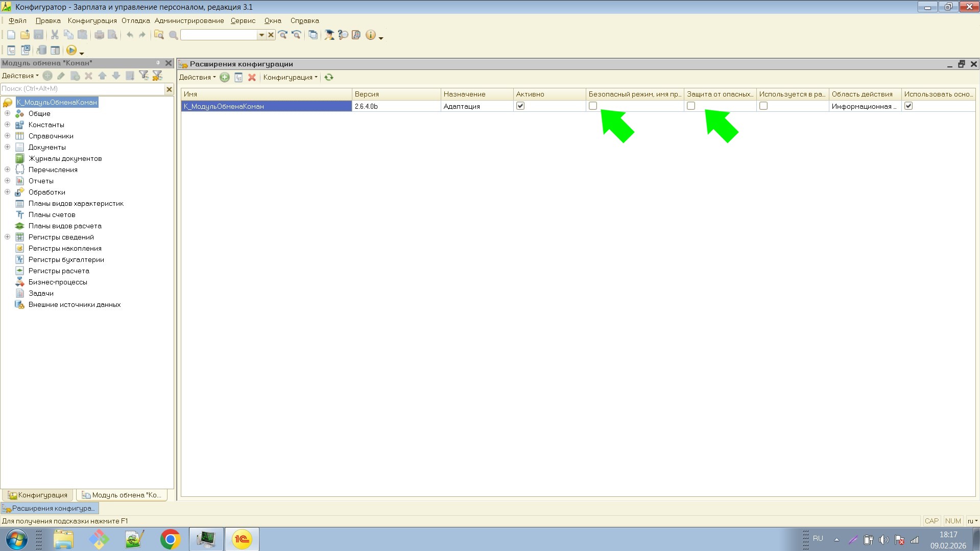Click the help info icon in toolbar
Viewport: 980px width, 551px height.
click(371, 35)
